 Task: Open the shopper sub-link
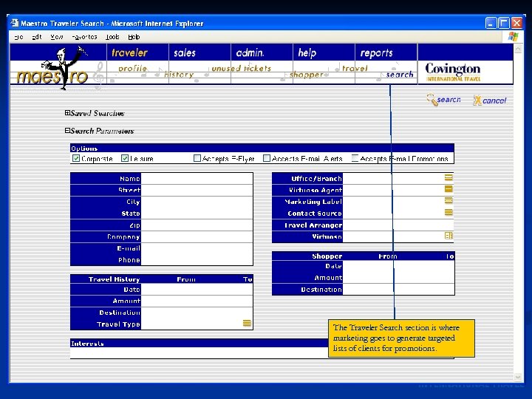pos(307,75)
